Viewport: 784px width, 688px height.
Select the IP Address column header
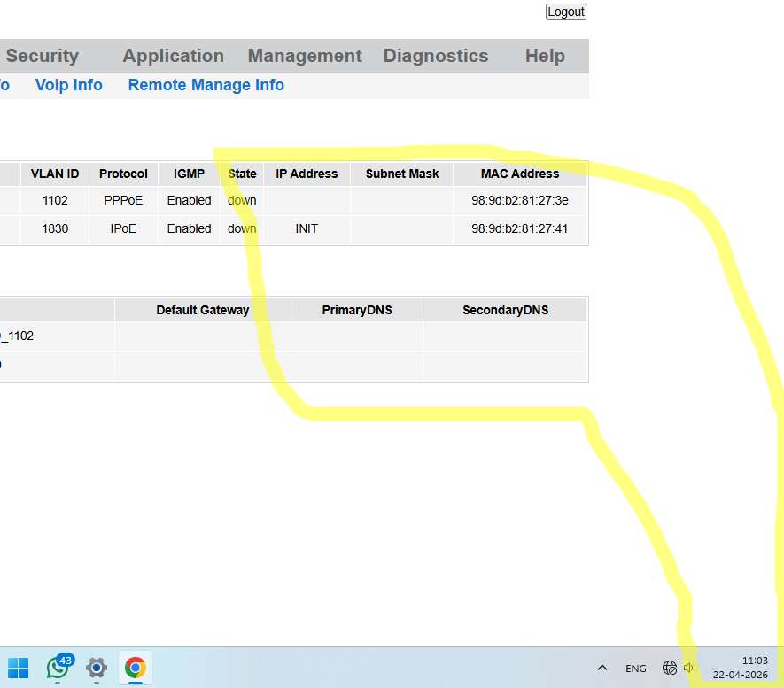(307, 174)
